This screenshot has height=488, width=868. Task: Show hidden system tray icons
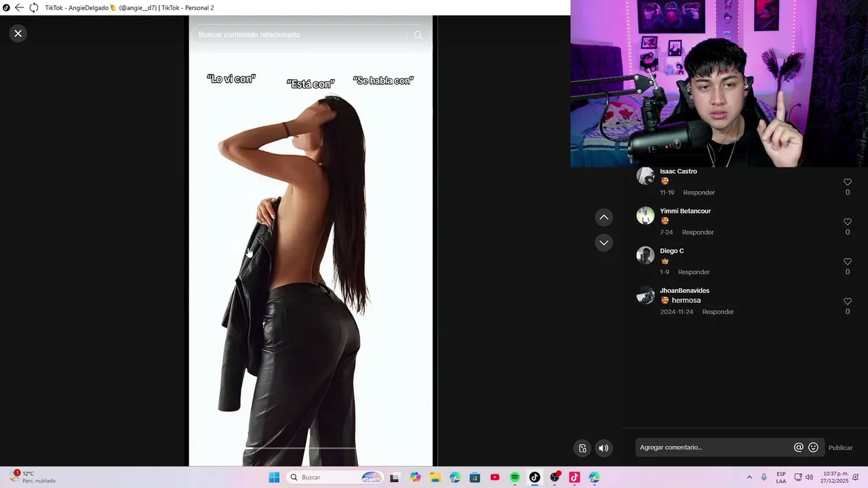(749, 477)
